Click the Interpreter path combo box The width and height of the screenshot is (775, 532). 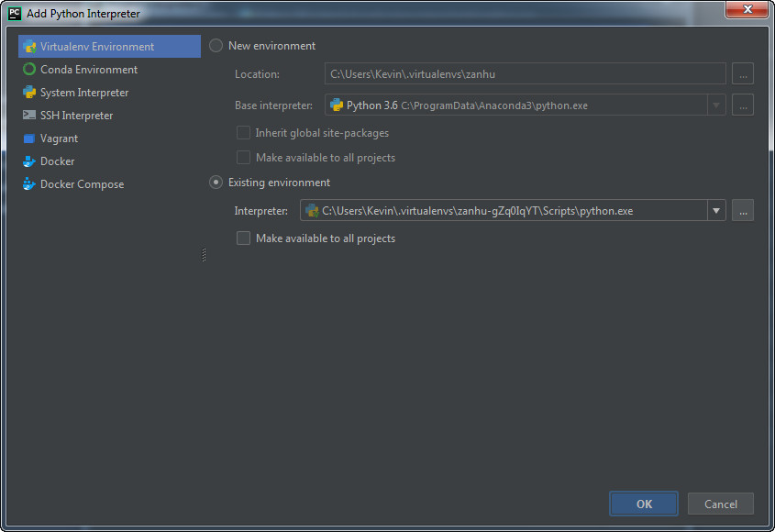(513, 211)
